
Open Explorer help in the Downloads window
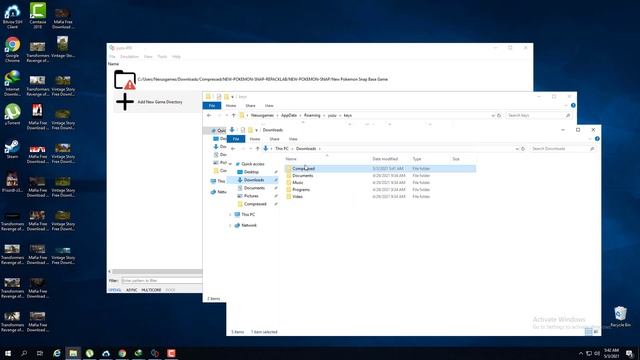coord(597,139)
